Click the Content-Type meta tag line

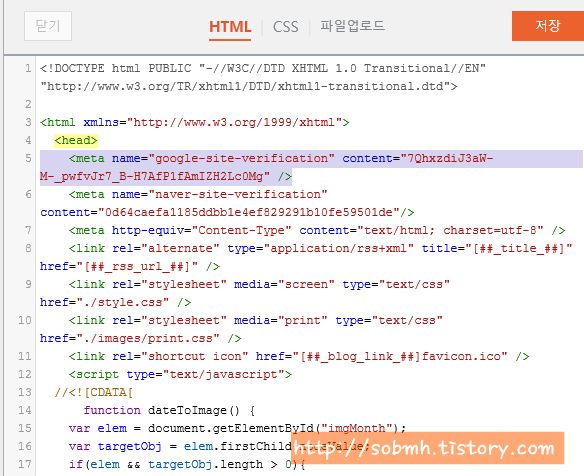click(x=317, y=230)
